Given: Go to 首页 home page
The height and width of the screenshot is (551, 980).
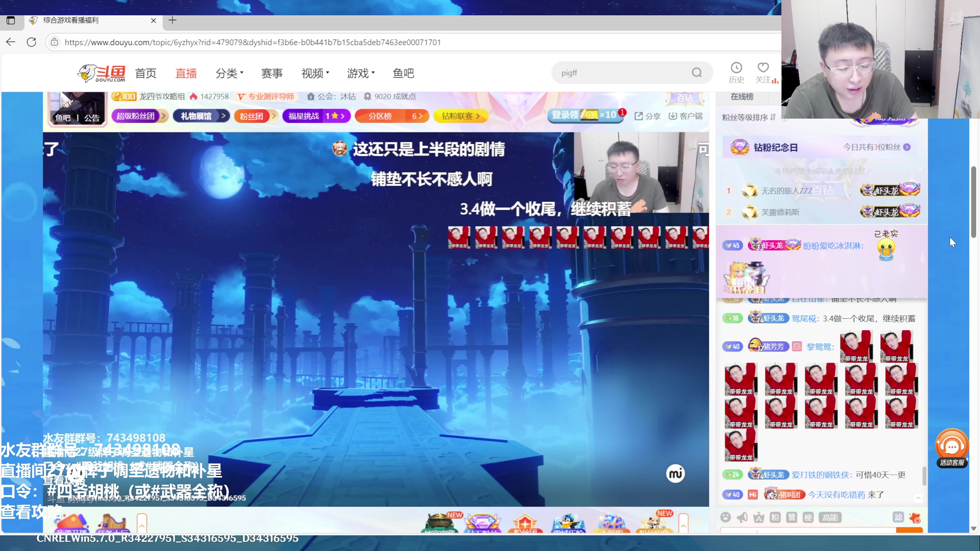Looking at the screenshot, I should (x=145, y=73).
